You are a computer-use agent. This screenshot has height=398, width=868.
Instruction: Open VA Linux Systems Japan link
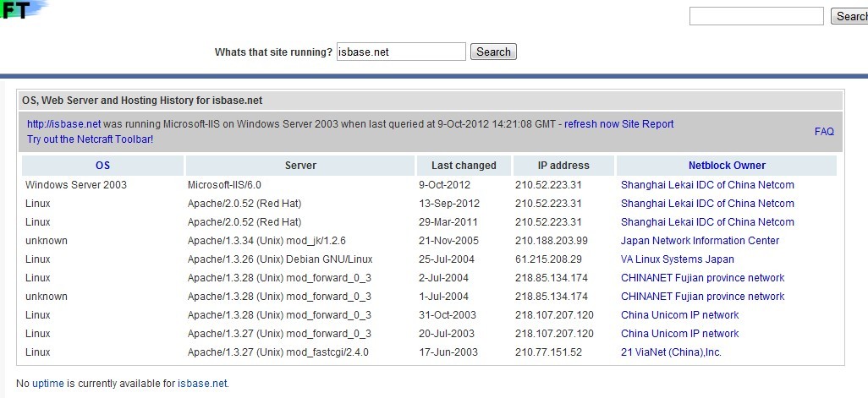[678, 259]
